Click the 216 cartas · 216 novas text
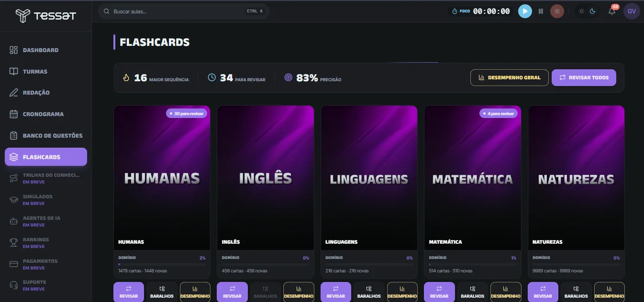This screenshot has height=302, width=644. click(347, 271)
